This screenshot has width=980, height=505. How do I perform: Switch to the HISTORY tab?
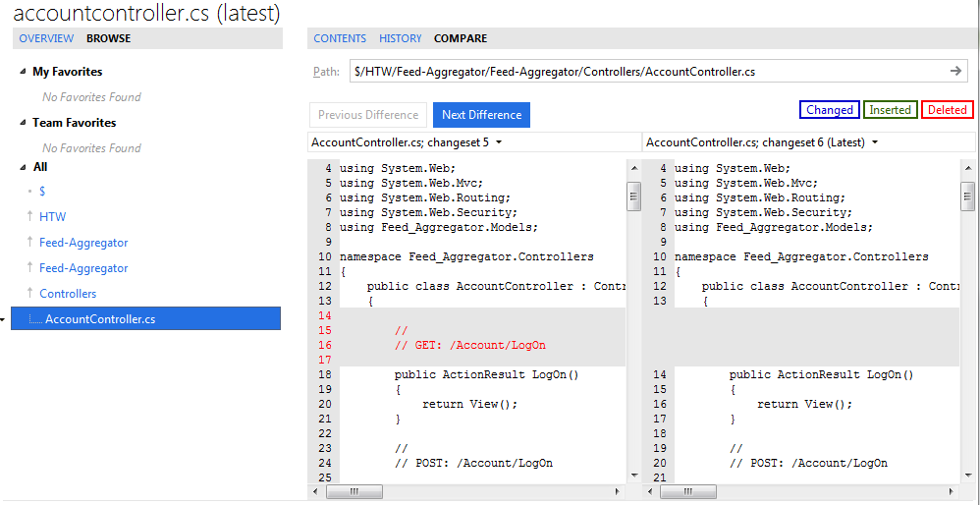(400, 38)
